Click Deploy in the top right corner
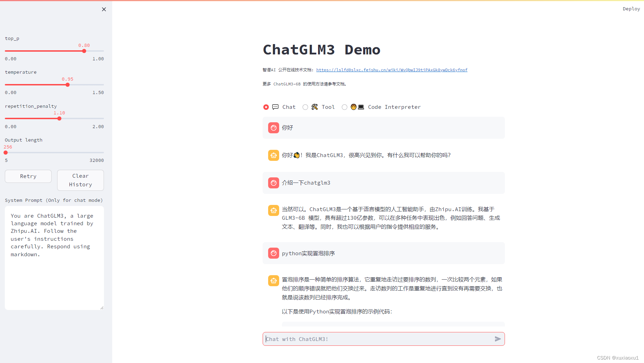The height and width of the screenshot is (363, 644). (631, 9)
